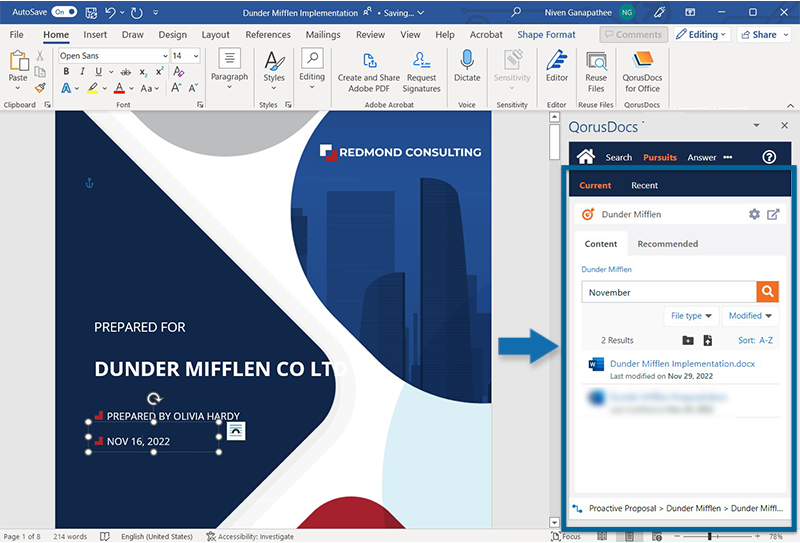This screenshot has width=800, height=543.
Task: Open the Editor proofing tool
Action: tap(557, 66)
